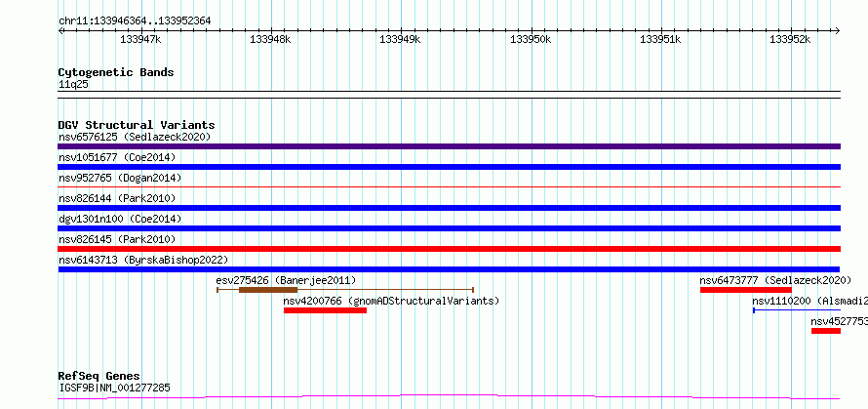Click the 11q25 cytogenetic band bar
Screen dimensions: 868x409
click(449, 95)
